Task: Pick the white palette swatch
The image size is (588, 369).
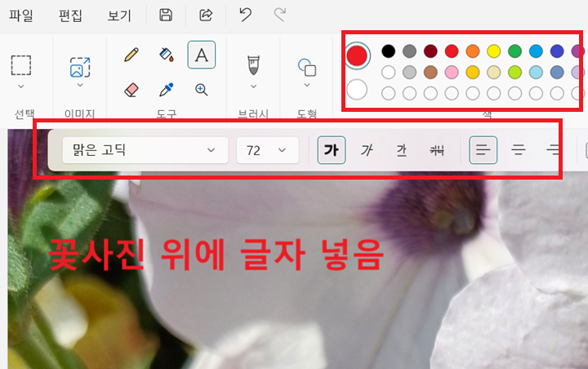Action: pos(388,73)
